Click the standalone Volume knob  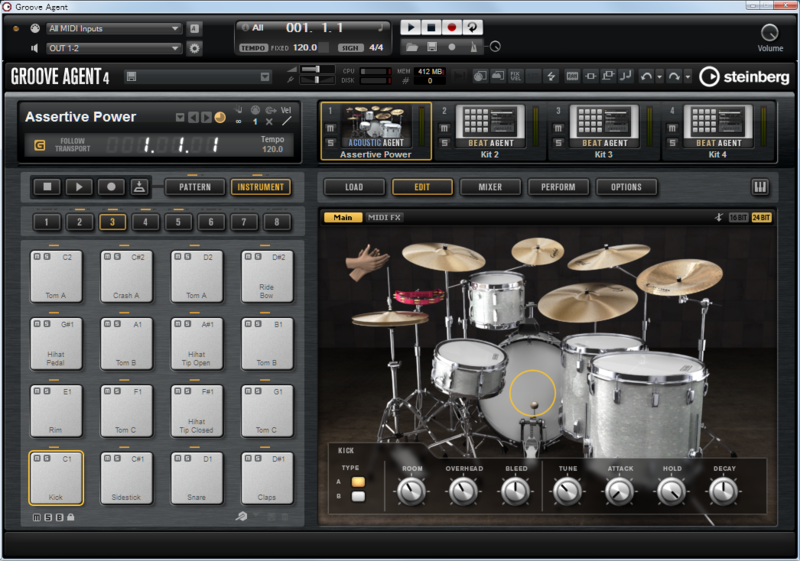pyautogui.click(x=769, y=33)
